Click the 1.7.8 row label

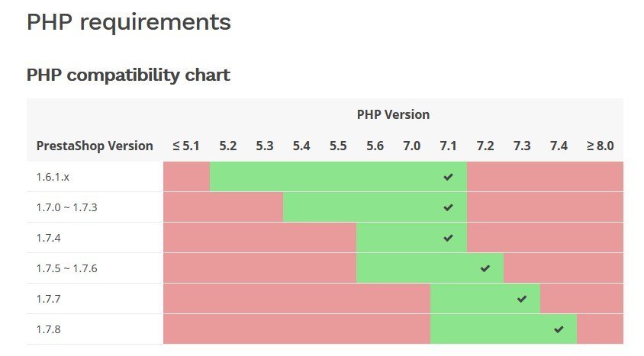pos(49,329)
